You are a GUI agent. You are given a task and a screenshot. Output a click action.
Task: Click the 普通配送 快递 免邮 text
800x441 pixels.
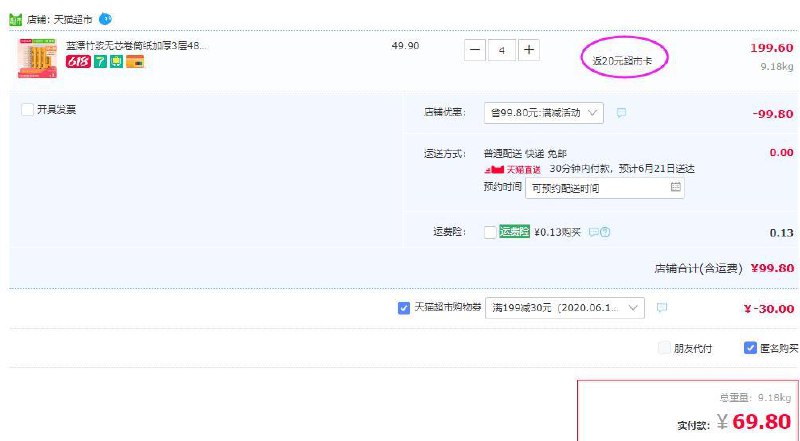click(x=525, y=153)
